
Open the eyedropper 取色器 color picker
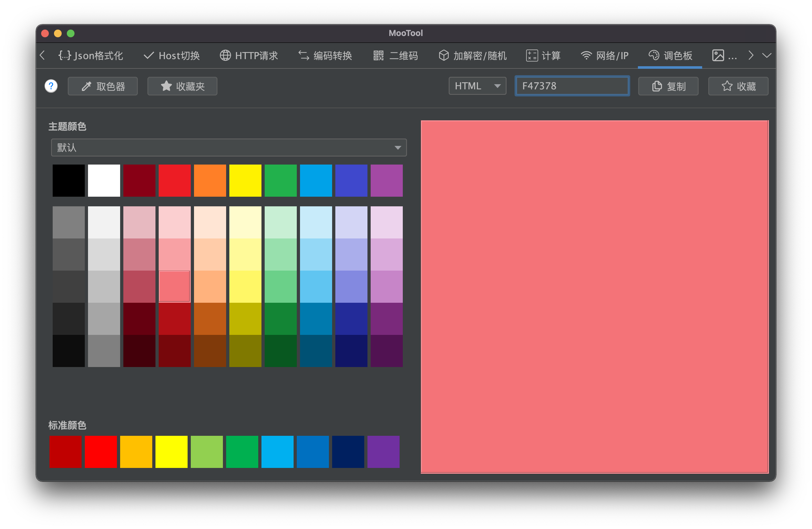click(103, 86)
